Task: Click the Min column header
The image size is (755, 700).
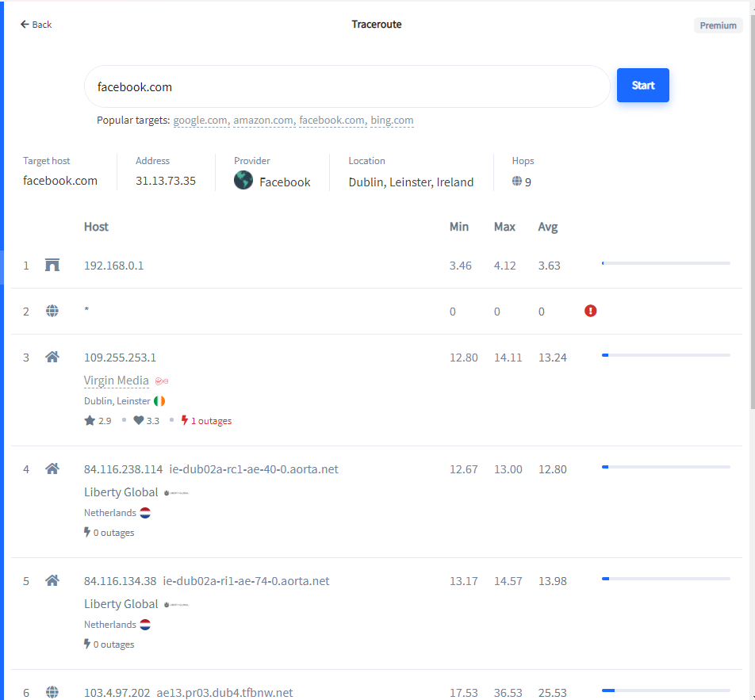Action: coord(459,227)
